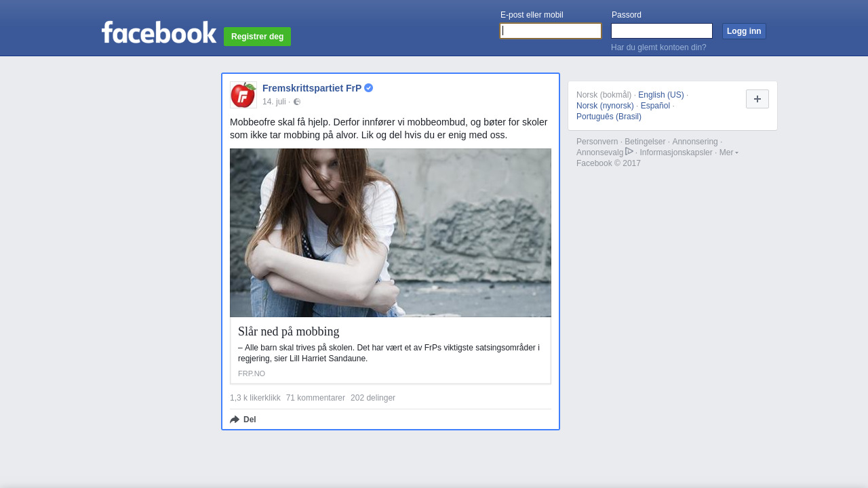Click the verified badge next to Fremskrittspartiet FrP
The height and width of the screenshot is (488, 868).
(x=369, y=88)
